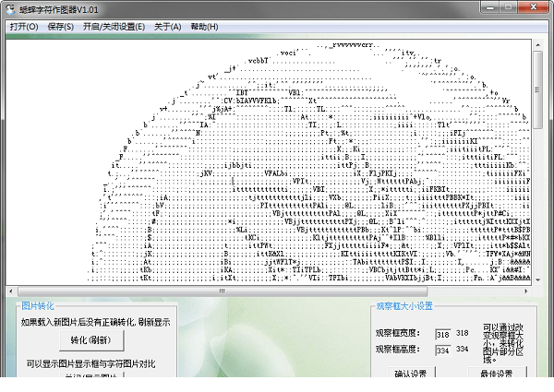Image resolution: width=554 pixels, height=392 pixels.
Task: Click the application icon in title bar
Action: 11,10
